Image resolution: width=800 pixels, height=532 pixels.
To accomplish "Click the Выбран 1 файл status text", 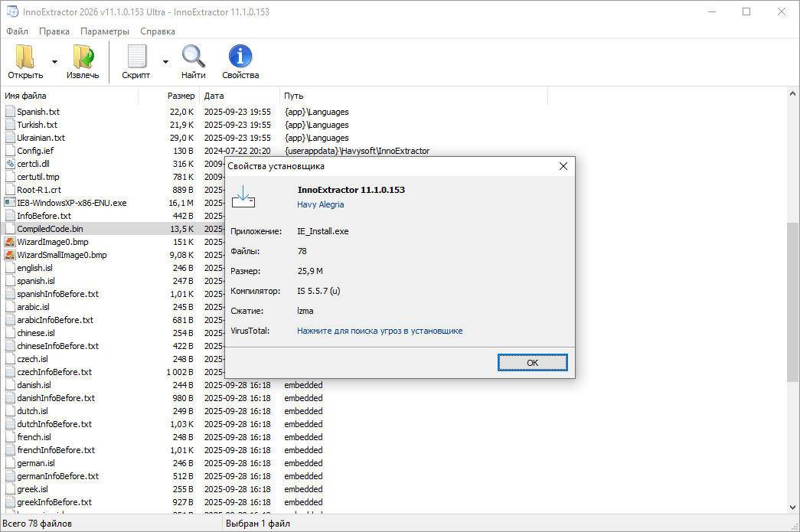I will [258, 524].
